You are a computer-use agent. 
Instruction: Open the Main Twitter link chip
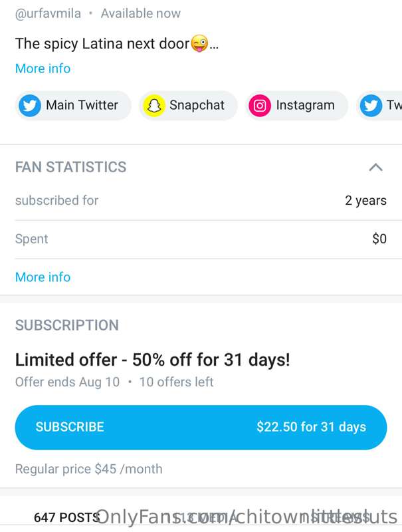pos(73,106)
